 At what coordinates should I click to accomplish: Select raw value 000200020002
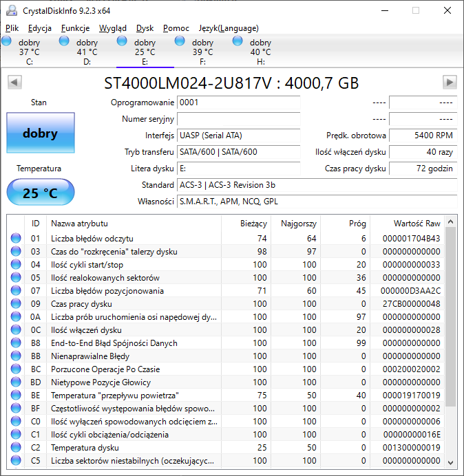click(411, 369)
